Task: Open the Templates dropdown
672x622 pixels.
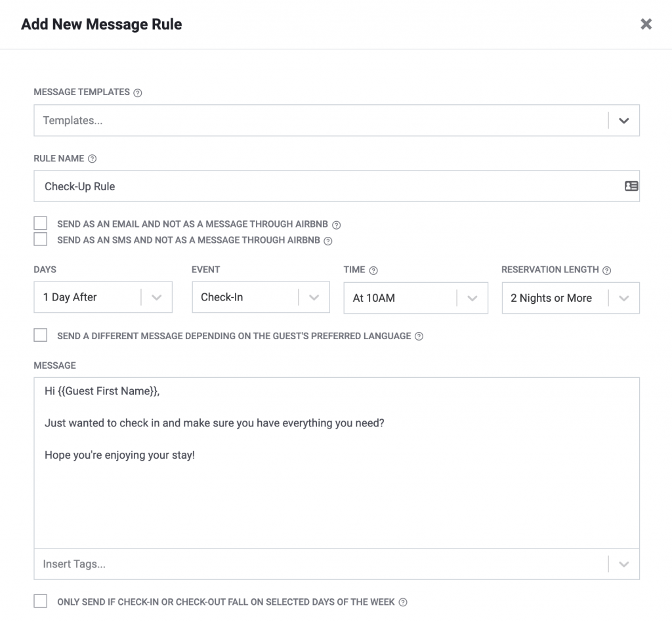Action: [622, 120]
